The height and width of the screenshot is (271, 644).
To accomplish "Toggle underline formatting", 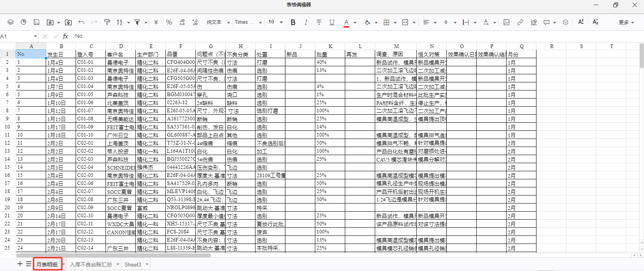I will (332, 22).
